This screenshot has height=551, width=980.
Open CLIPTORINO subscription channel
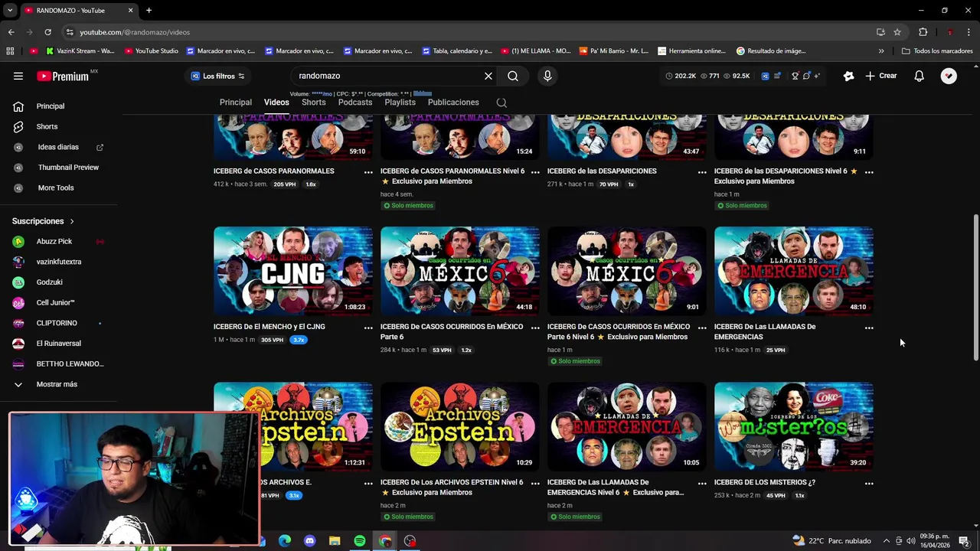(58, 323)
